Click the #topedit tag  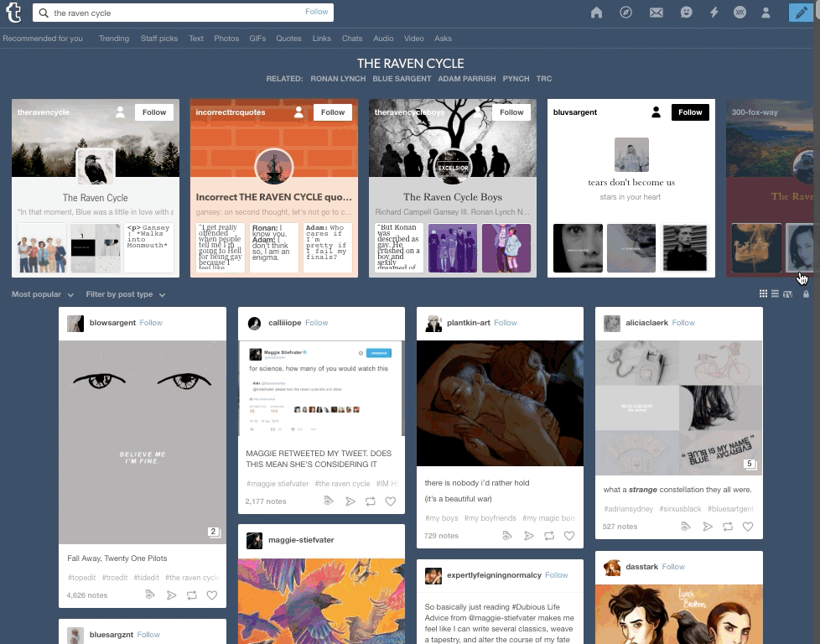[81, 578]
